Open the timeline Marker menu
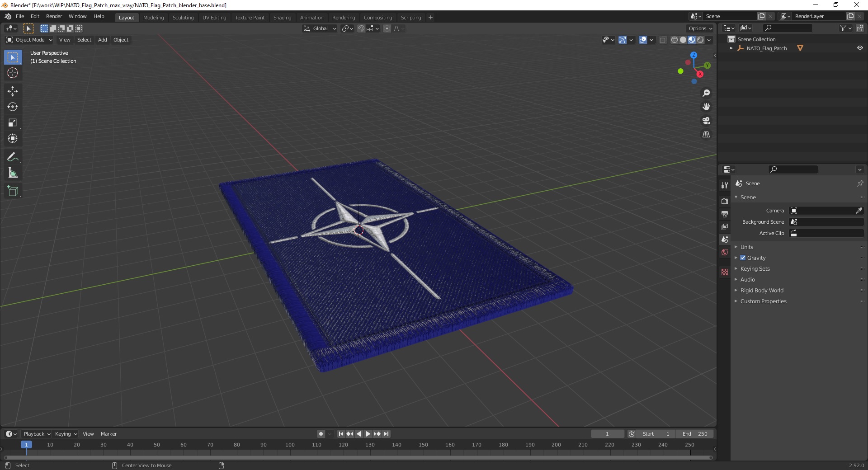 108,434
